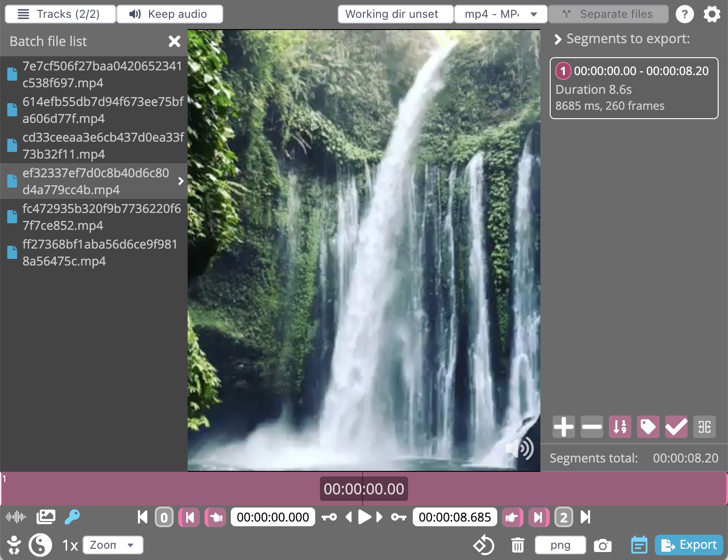This screenshot has width=728, height=560.
Task: Open the Zoom level dropdown
Action: click(113, 545)
